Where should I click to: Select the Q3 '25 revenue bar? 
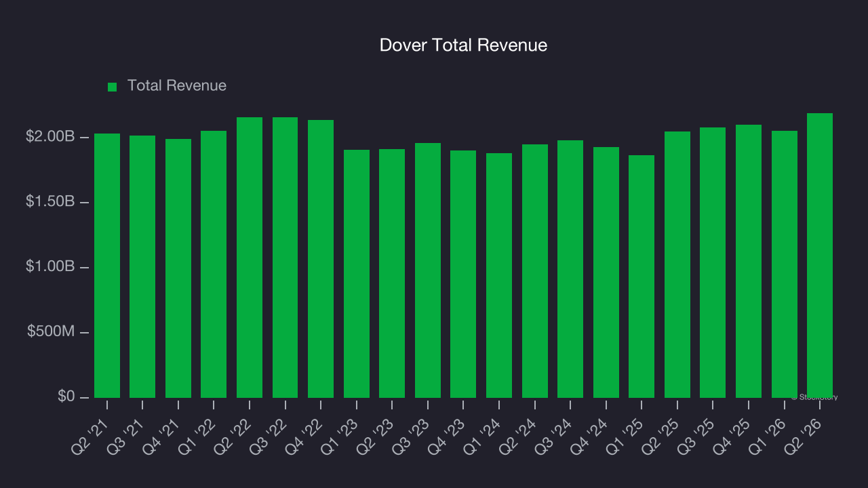tap(713, 262)
